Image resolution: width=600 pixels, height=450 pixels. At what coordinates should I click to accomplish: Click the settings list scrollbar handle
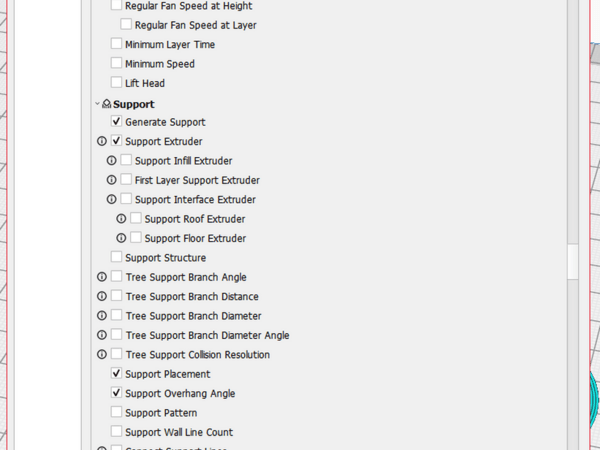point(573,263)
